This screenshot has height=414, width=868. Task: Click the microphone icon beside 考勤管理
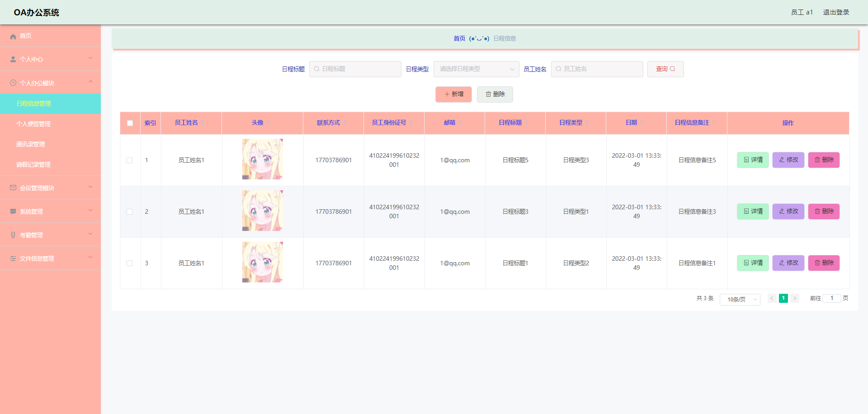(x=13, y=235)
